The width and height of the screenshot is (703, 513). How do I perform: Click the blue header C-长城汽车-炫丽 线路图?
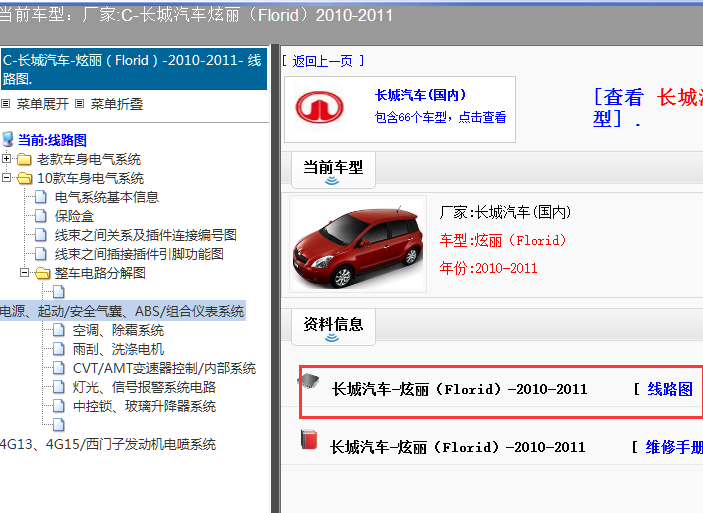click(x=134, y=69)
